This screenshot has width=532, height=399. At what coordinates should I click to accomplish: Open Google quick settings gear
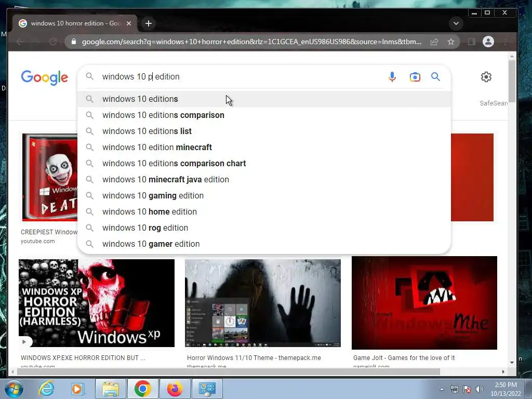(486, 77)
